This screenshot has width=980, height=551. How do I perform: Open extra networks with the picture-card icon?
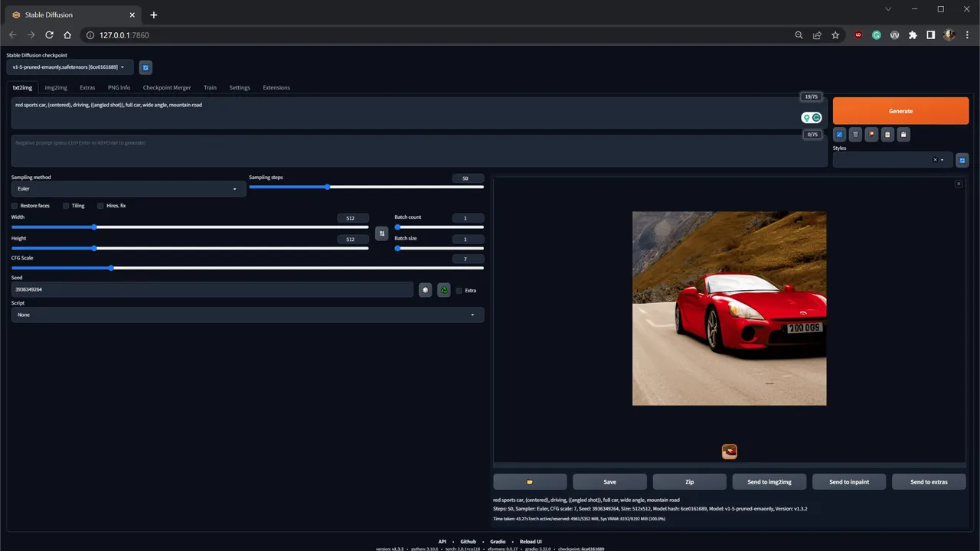click(x=871, y=135)
